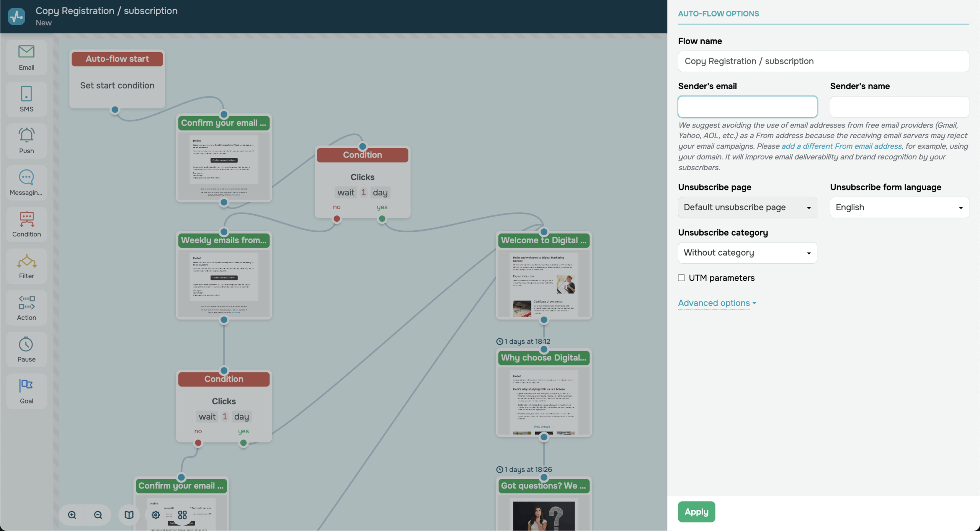Click green 'yes' connector of top Condition
Screen dimensions: 980x531
(382, 219)
